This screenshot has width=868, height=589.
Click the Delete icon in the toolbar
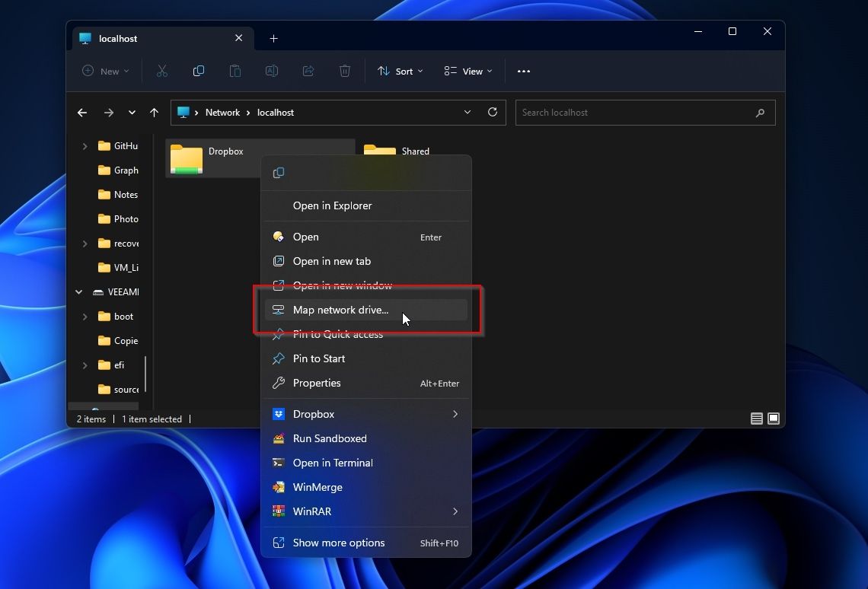click(x=344, y=71)
